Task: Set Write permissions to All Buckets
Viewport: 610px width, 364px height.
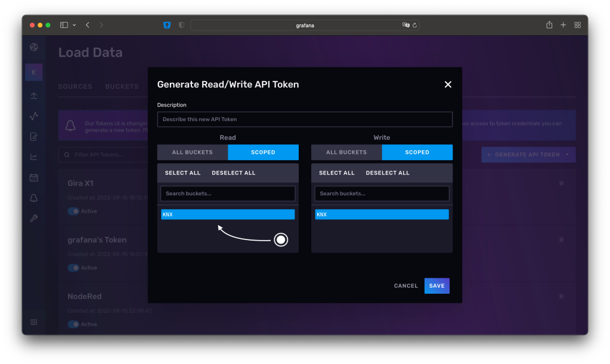Action: click(x=346, y=153)
